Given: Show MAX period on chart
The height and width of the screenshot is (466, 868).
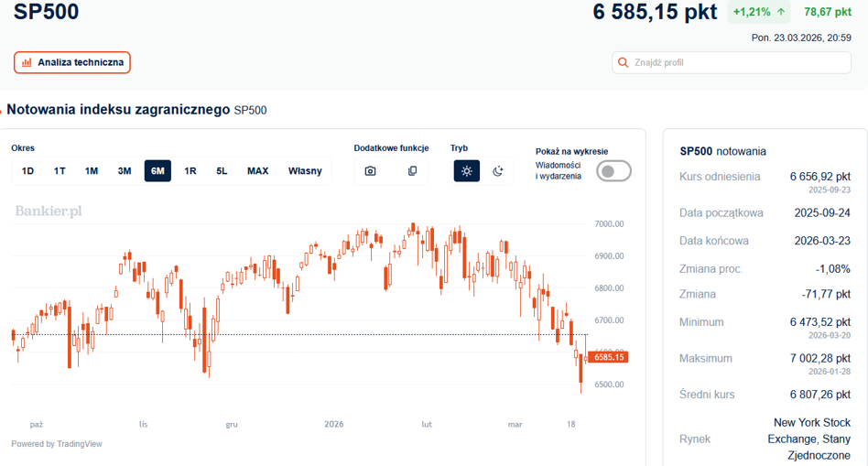Looking at the screenshot, I should 258,171.
